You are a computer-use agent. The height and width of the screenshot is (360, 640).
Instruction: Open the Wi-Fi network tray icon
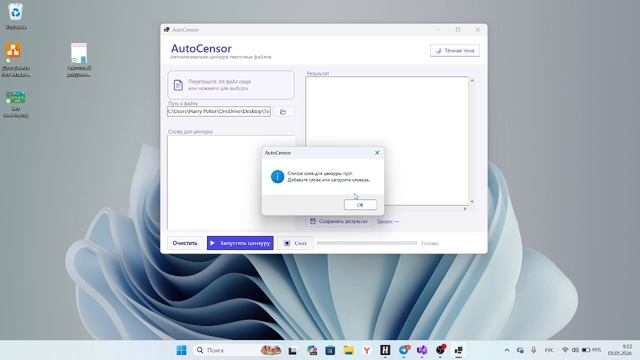(x=565, y=350)
